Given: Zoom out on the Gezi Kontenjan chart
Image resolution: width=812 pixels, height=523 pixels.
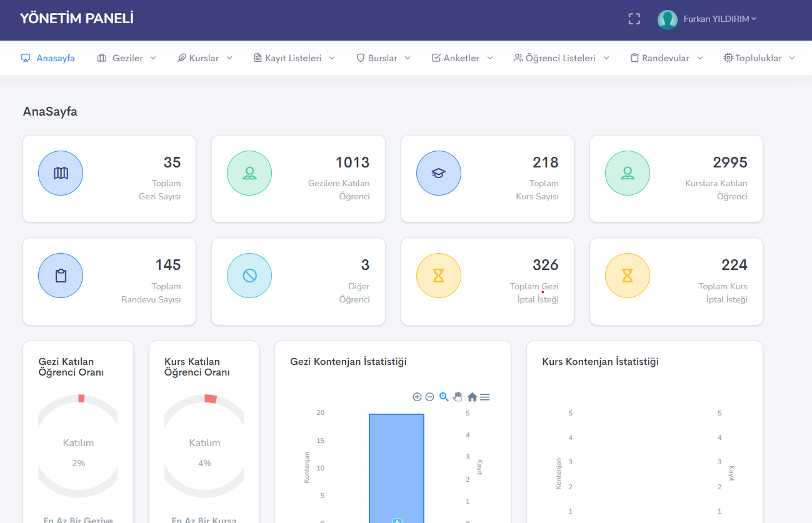Looking at the screenshot, I should (429, 397).
